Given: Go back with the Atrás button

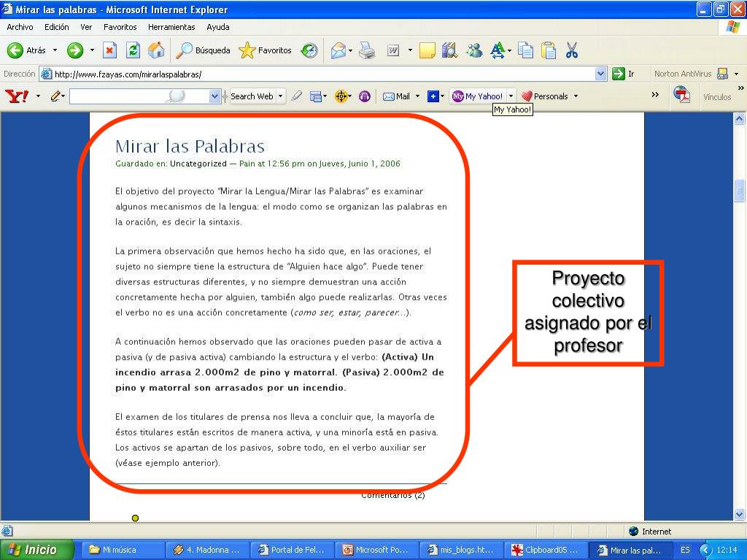Looking at the screenshot, I should coord(27,50).
